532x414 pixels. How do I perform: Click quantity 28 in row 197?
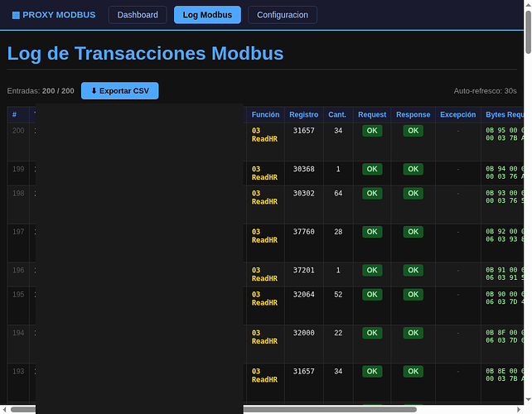click(338, 232)
